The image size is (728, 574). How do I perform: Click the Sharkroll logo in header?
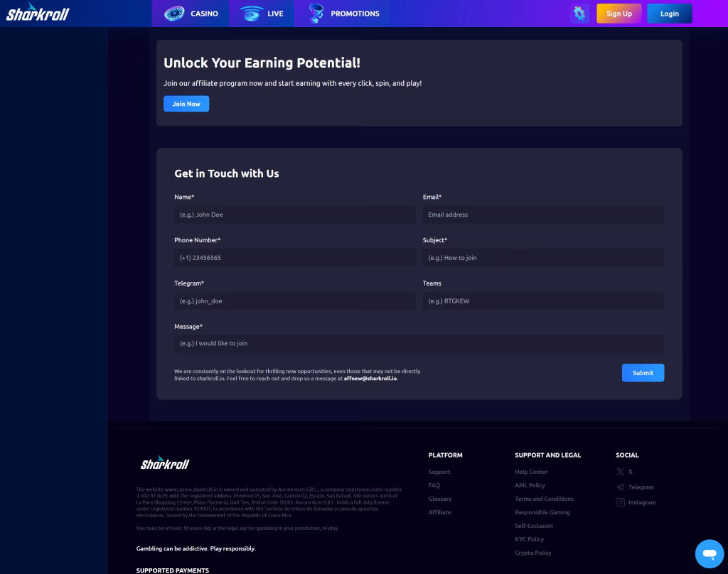point(38,13)
